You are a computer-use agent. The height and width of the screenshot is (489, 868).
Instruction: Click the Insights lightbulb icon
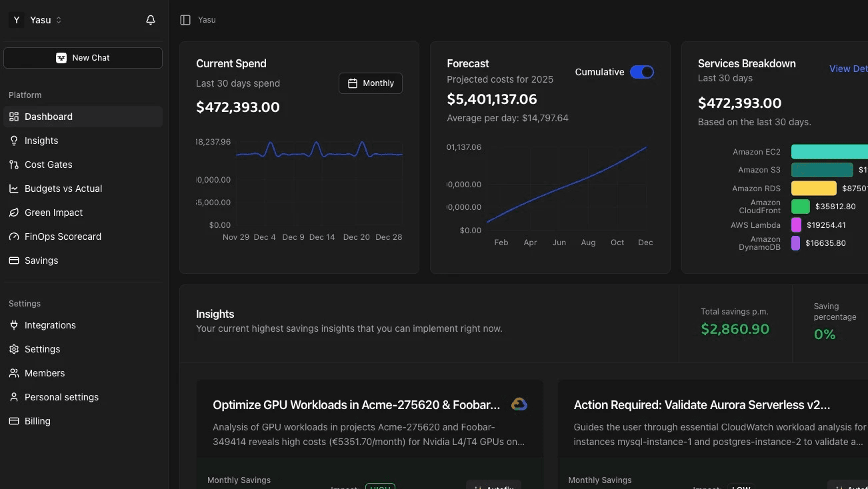point(14,141)
